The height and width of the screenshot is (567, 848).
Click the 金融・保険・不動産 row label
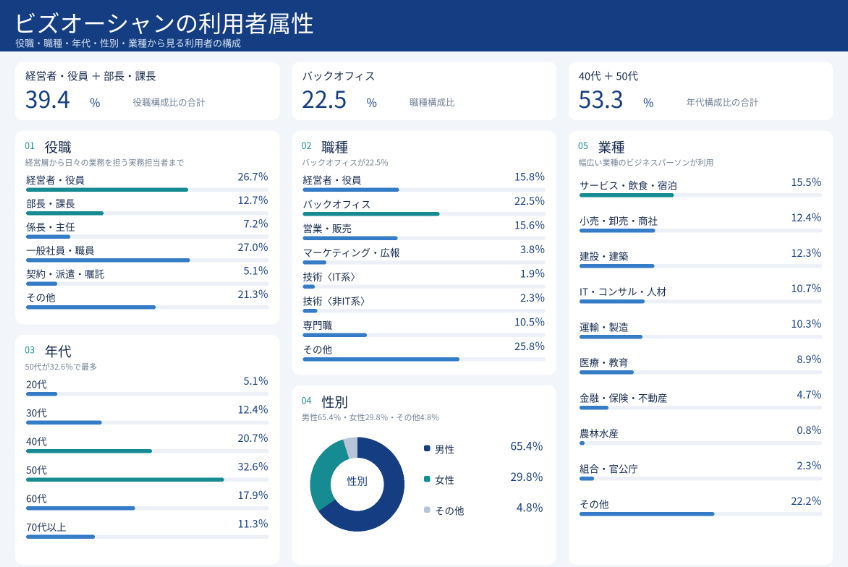point(623,398)
